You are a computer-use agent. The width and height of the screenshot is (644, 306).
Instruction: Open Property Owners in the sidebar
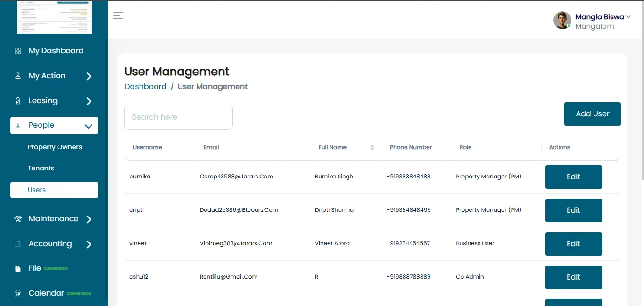55,147
